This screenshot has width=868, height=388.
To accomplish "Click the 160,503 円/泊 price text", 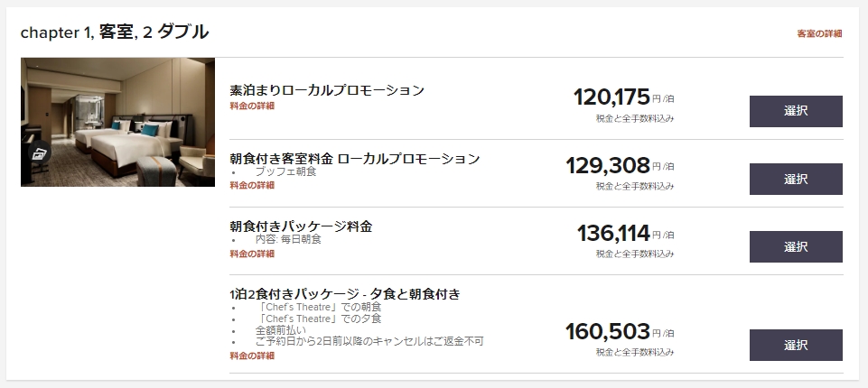I will pos(620,332).
